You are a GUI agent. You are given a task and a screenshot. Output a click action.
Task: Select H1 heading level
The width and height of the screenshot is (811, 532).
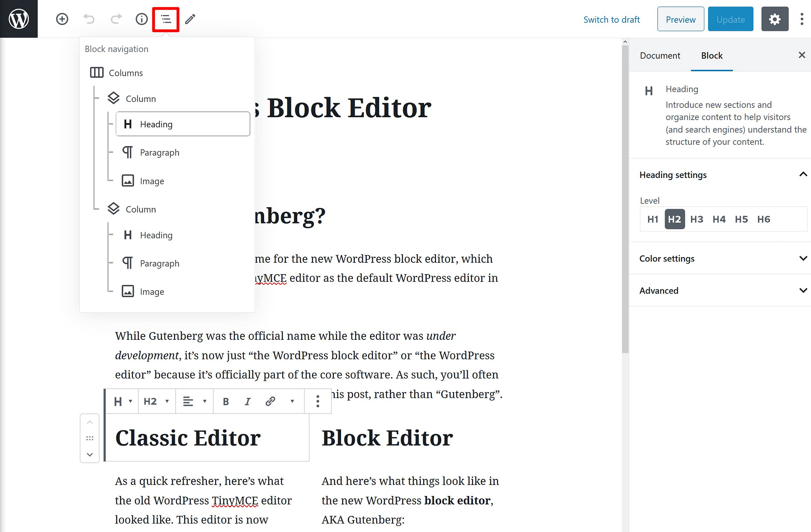coord(652,219)
